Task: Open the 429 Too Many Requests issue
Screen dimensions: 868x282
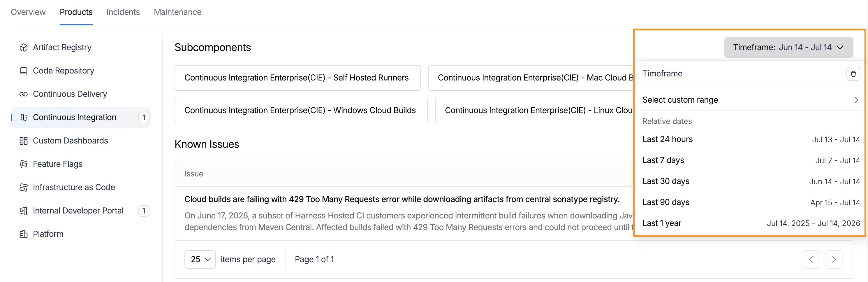Action: pos(402,199)
